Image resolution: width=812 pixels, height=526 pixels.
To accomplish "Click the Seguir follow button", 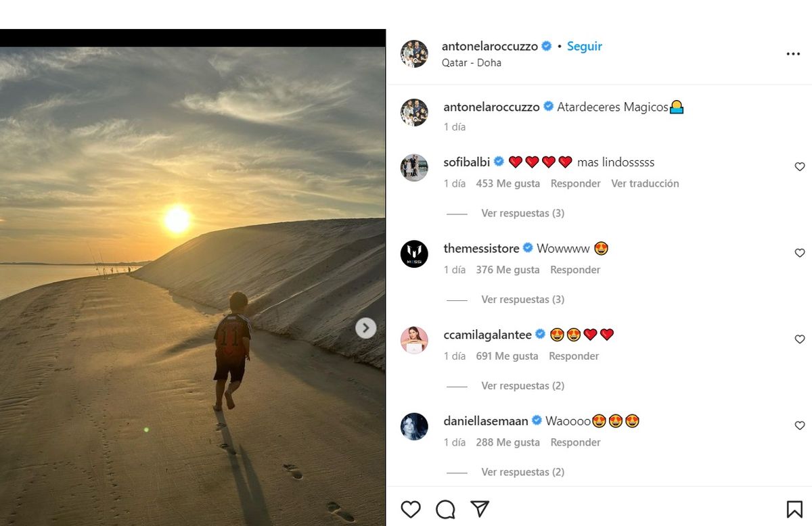I will tap(584, 46).
